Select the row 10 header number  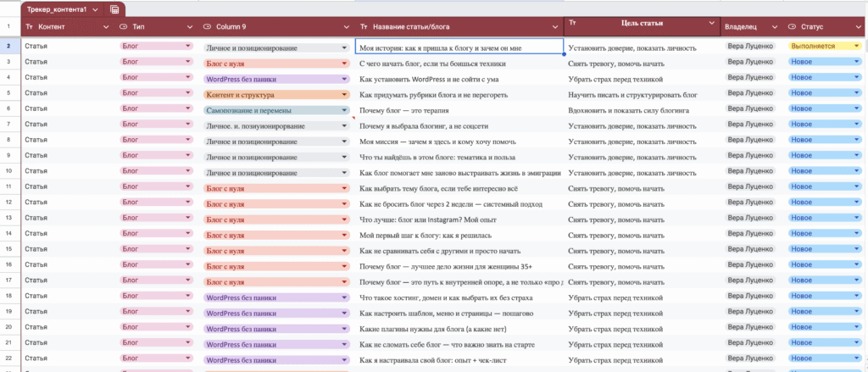pyautogui.click(x=8, y=170)
